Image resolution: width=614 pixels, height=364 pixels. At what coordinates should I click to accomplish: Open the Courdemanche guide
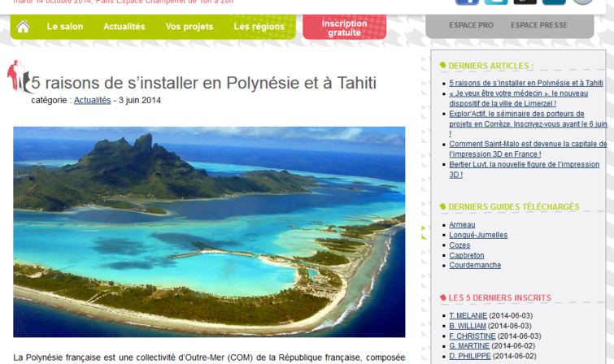coord(475,265)
